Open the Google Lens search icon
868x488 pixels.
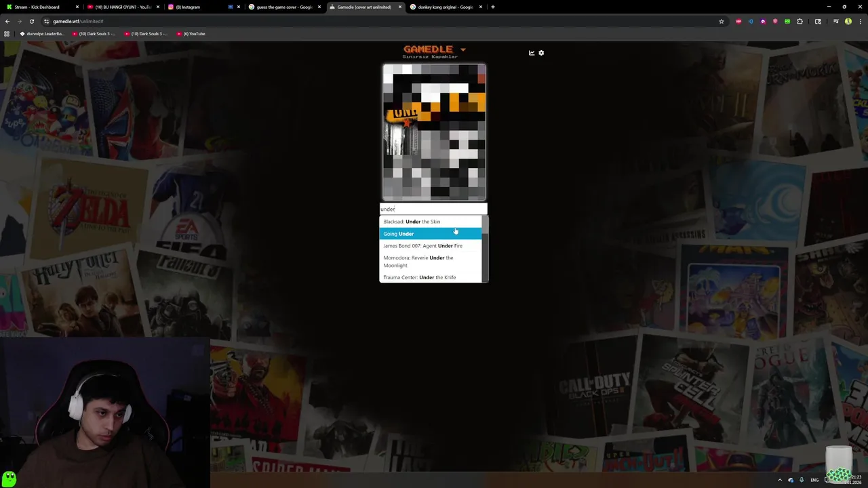point(818,21)
